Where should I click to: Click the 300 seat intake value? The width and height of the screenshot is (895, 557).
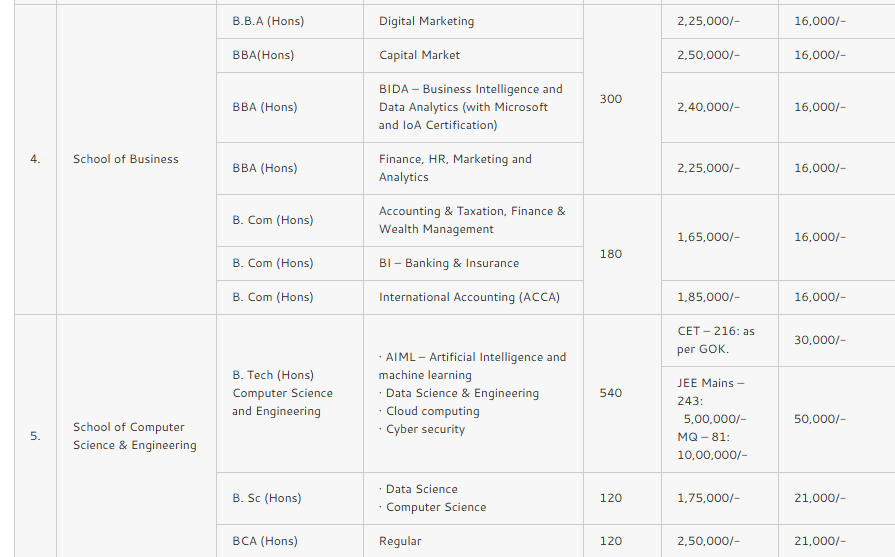[x=610, y=99]
